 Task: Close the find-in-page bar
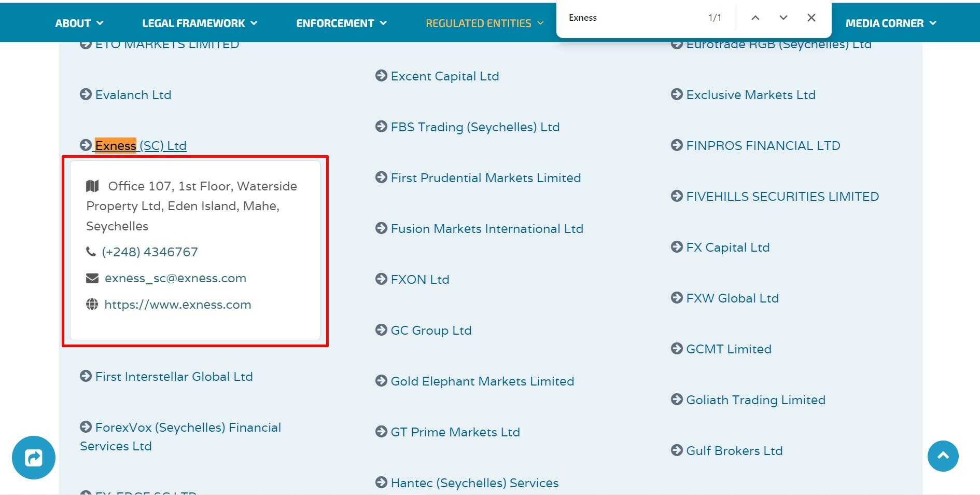[x=811, y=18]
